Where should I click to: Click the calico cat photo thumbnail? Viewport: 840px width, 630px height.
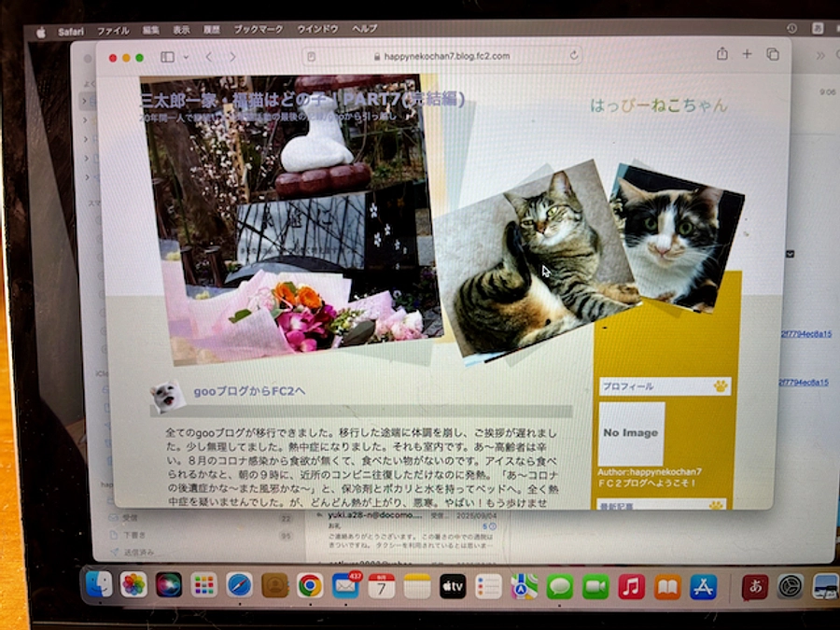point(674,238)
